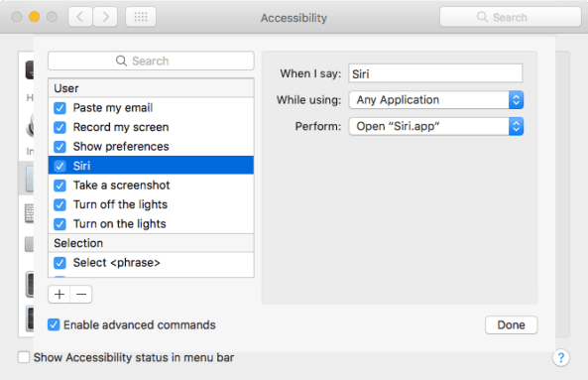Click magnifier icon in commands search field
588x380 pixels.
(x=121, y=61)
